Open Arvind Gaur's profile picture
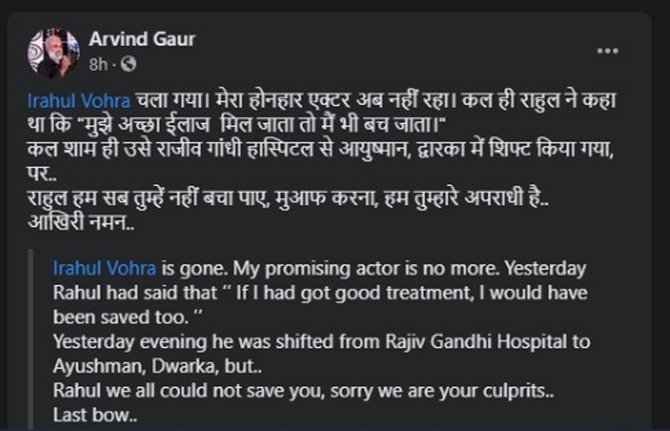The image size is (670, 431). coord(52,52)
